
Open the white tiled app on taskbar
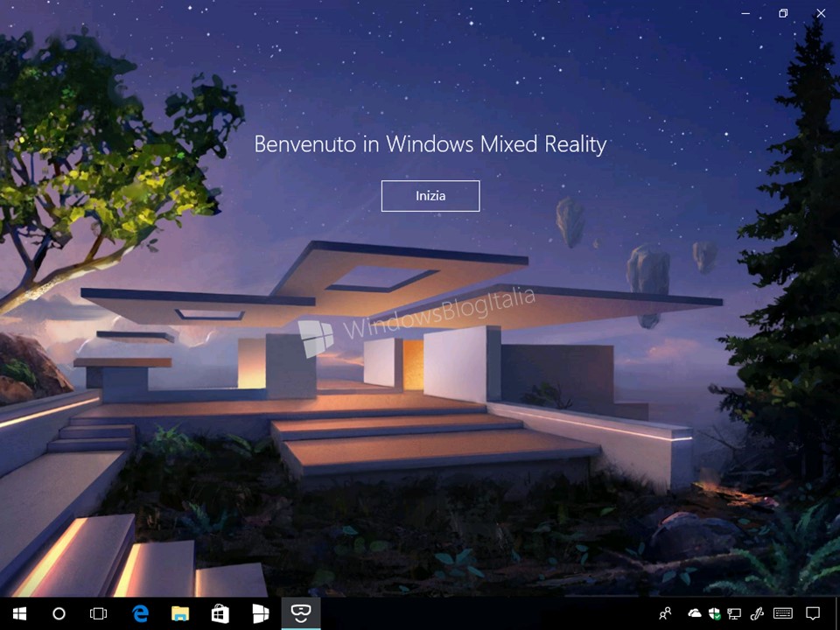click(261, 613)
